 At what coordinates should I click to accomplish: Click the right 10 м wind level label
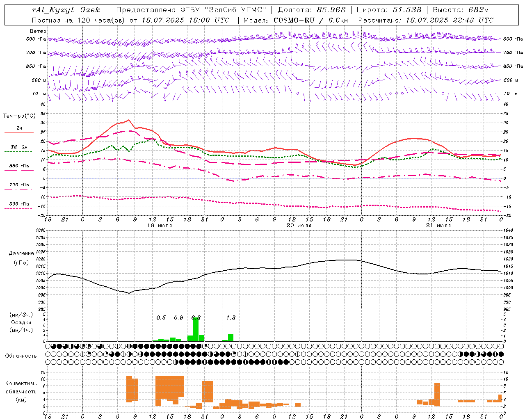pyautogui.click(x=510, y=94)
